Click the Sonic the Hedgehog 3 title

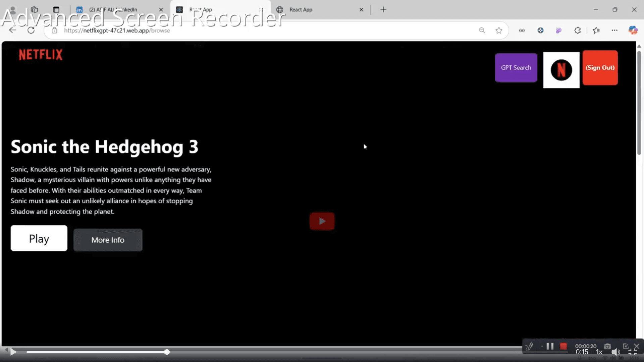tap(104, 147)
